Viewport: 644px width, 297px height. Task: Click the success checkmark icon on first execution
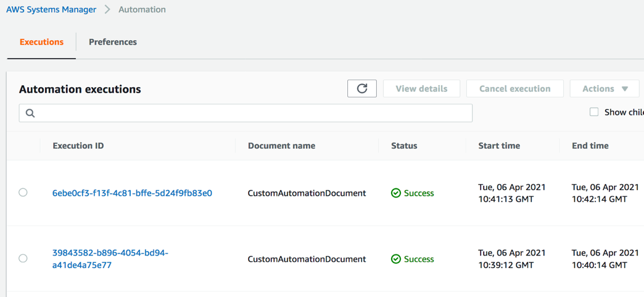coord(396,193)
